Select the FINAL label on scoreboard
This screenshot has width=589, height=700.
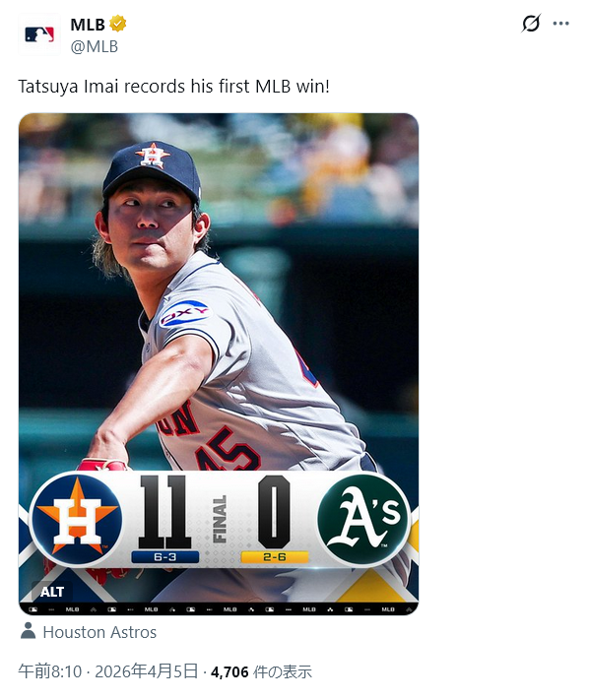221,519
